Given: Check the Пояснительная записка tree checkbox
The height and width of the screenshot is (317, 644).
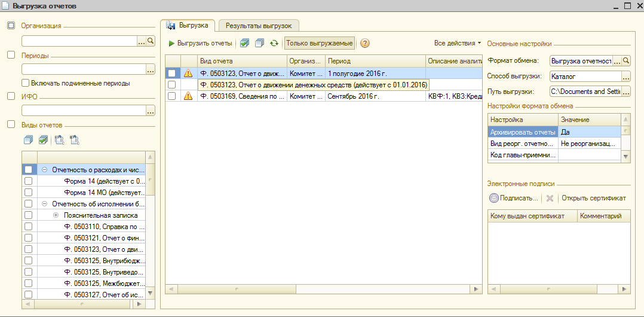Looking at the screenshot, I should click(x=28, y=215).
